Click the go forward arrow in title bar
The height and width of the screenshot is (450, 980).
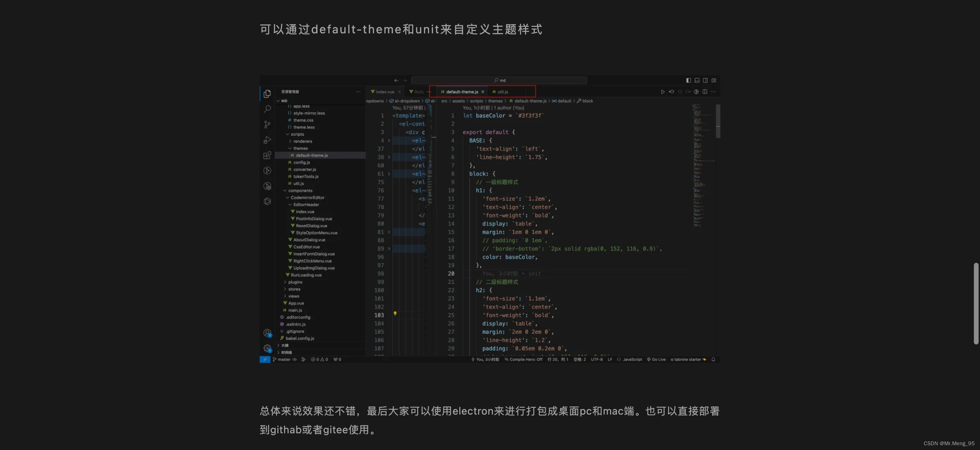tap(404, 80)
